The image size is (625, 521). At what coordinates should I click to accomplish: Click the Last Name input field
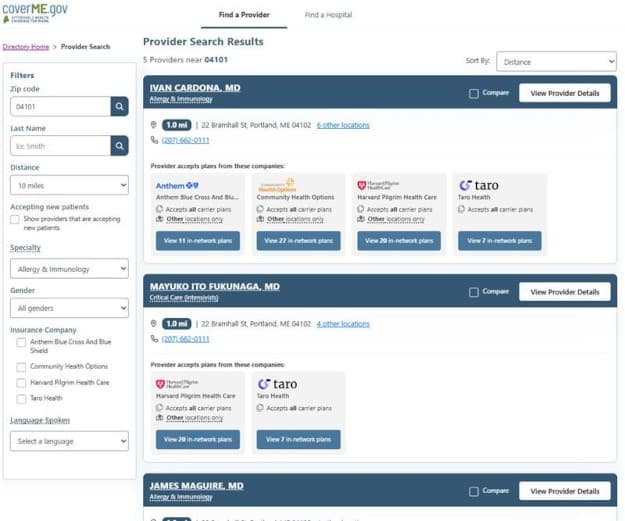59,146
